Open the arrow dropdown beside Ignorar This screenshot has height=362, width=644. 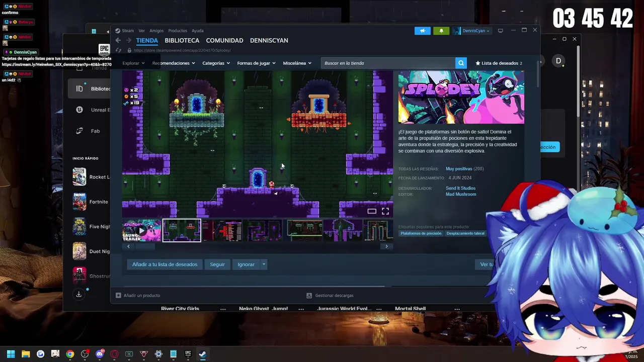[263, 264]
